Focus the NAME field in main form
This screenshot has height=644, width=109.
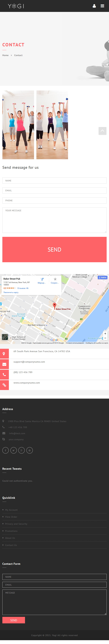tap(54, 180)
